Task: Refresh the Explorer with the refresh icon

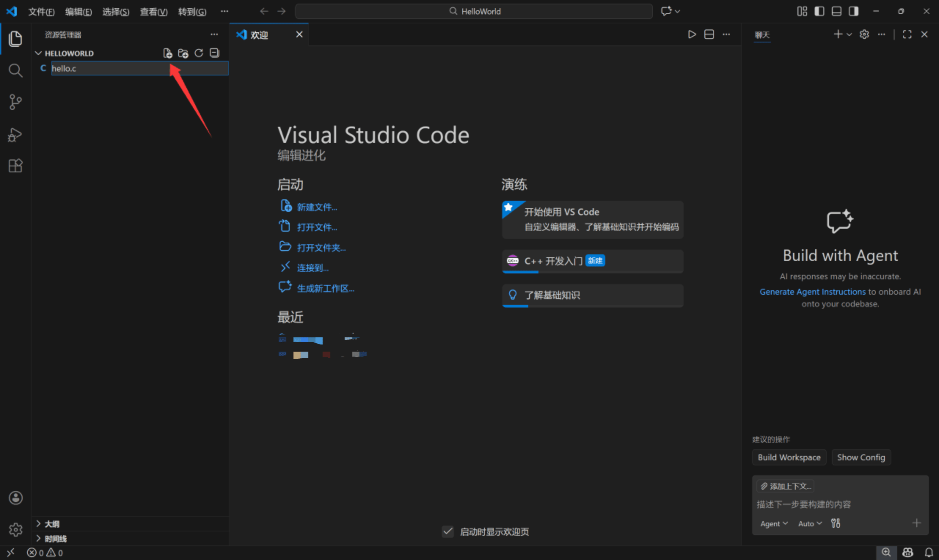Action: point(198,53)
